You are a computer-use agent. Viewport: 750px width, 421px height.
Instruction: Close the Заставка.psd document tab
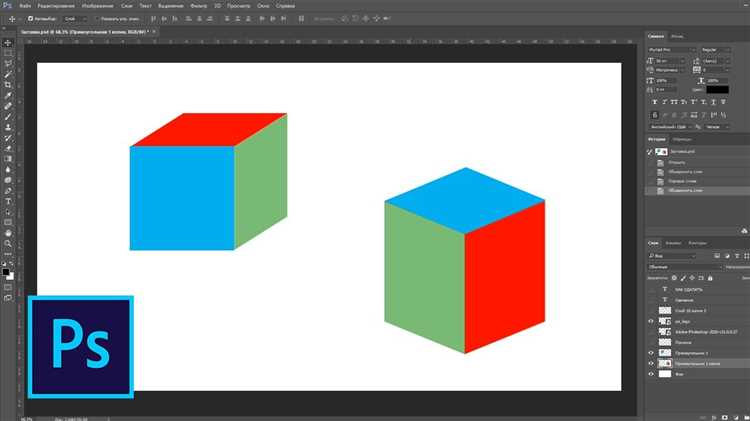click(x=154, y=32)
